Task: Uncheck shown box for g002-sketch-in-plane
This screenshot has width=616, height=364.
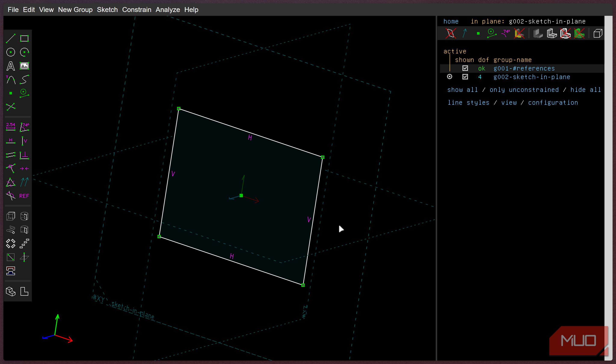Action: (x=465, y=77)
